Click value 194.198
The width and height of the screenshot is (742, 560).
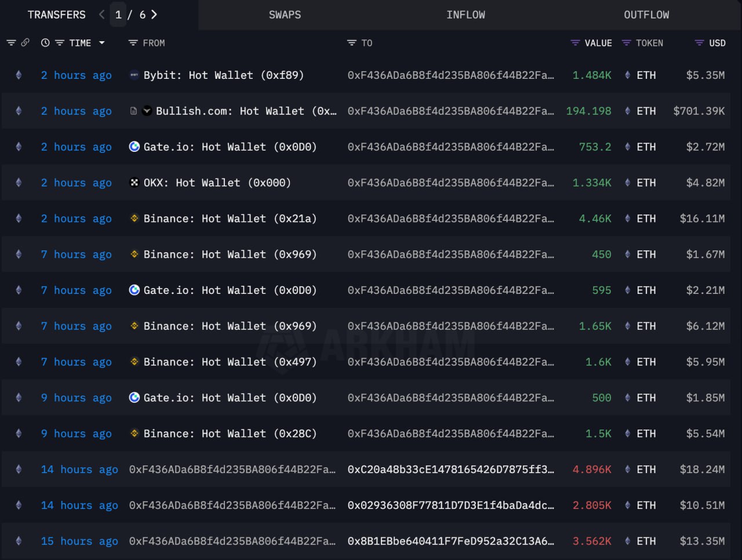[x=588, y=111]
